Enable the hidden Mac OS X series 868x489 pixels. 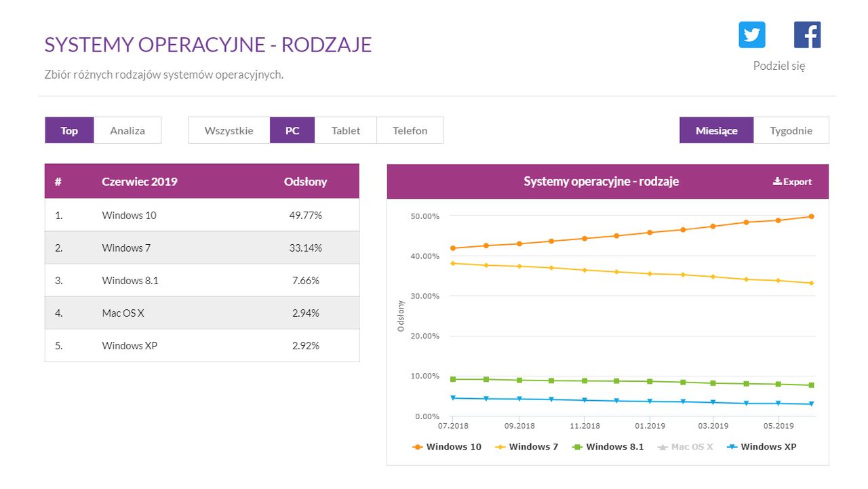tap(685, 447)
